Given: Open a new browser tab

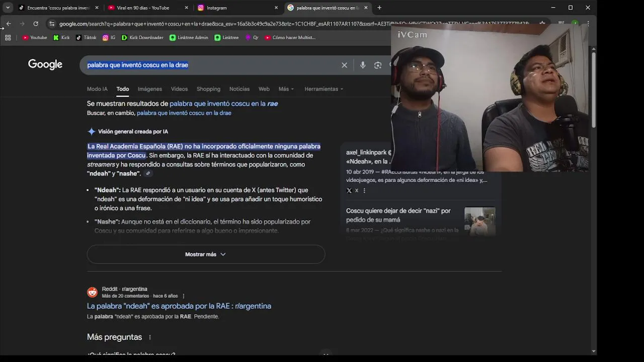Looking at the screenshot, I should click(379, 8).
